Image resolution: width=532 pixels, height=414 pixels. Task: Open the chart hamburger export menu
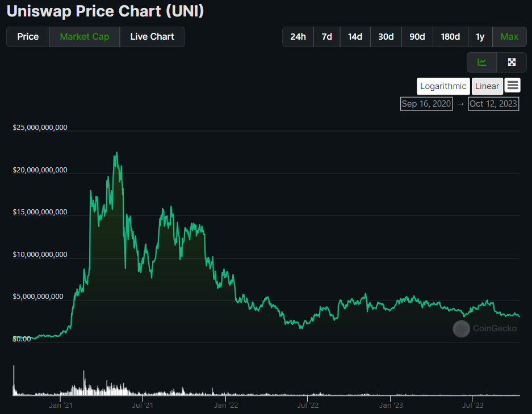[512, 85]
